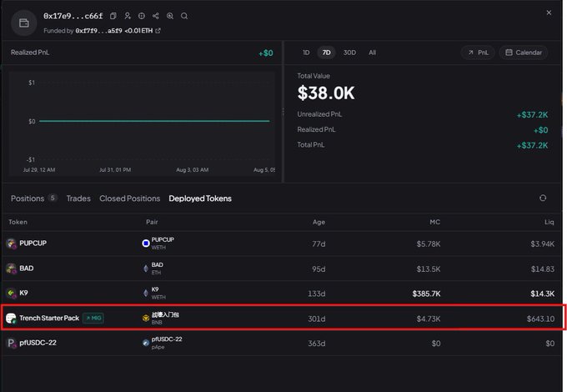The width and height of the screenshot is (567, 392).
Task: Select the 7D time range
Action: point(326,53)
